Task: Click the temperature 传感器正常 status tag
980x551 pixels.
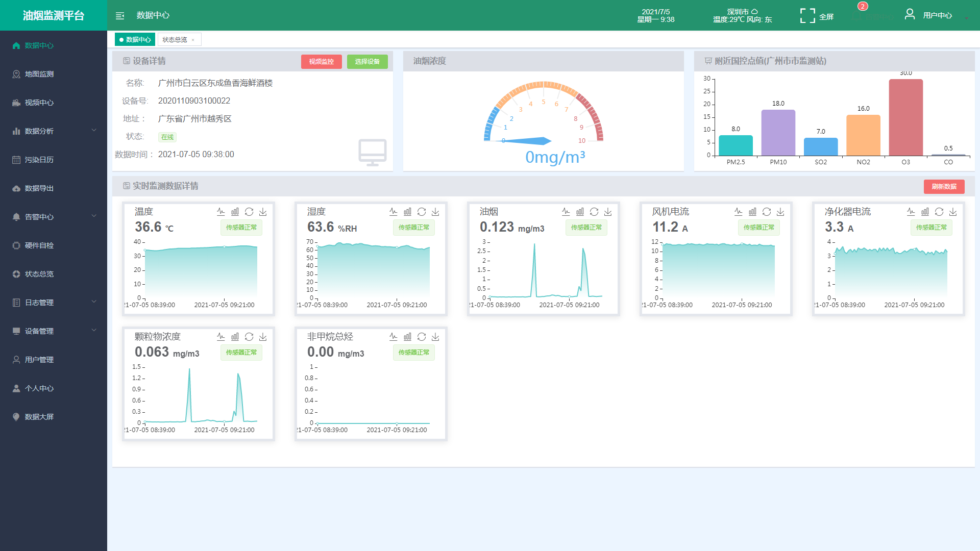Action: tap(241, 228)
